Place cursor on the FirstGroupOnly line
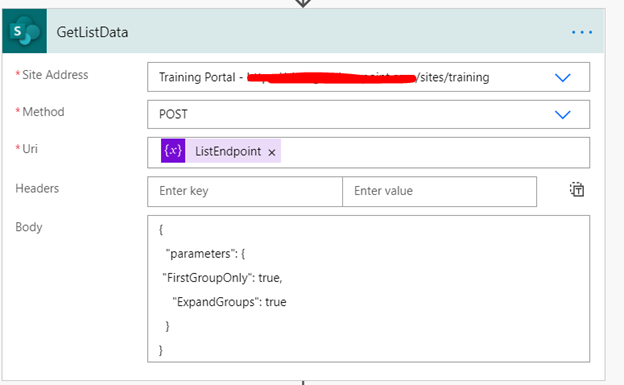The image size is (624, 385). pyautogui.click(x=222, y=278)
